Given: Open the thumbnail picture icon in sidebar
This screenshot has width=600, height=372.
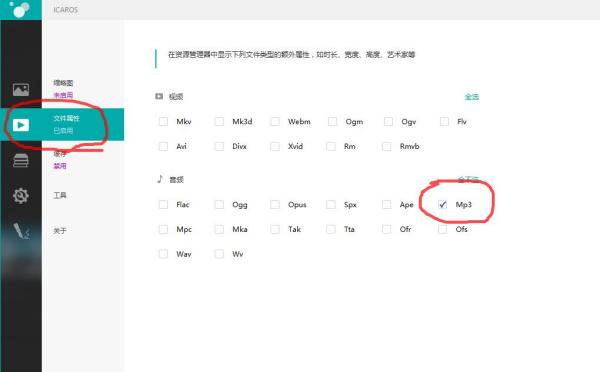Looking at the screenshot, I should pyautogui.click(x=21, y=90).
